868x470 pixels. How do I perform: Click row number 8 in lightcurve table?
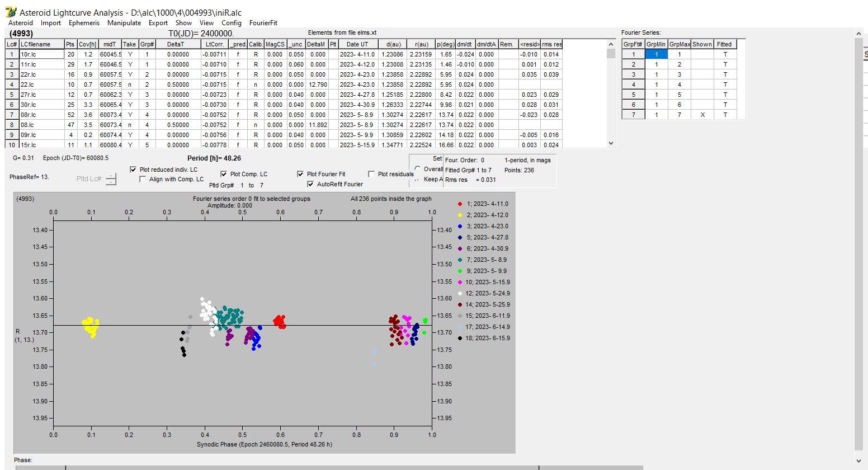(12, 125)
